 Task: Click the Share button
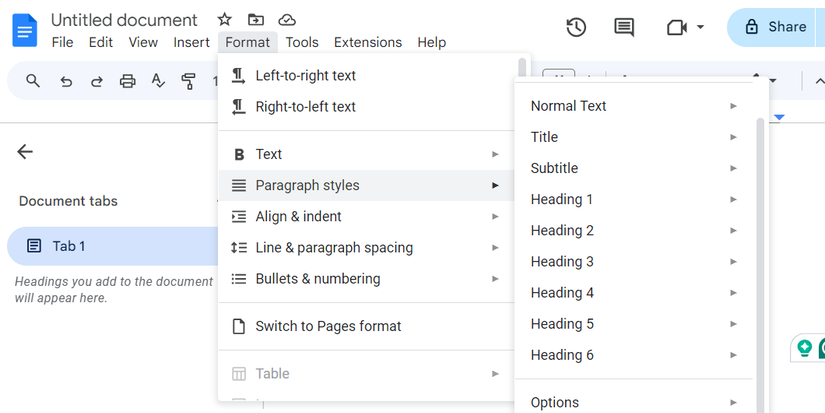coord(775,27)
